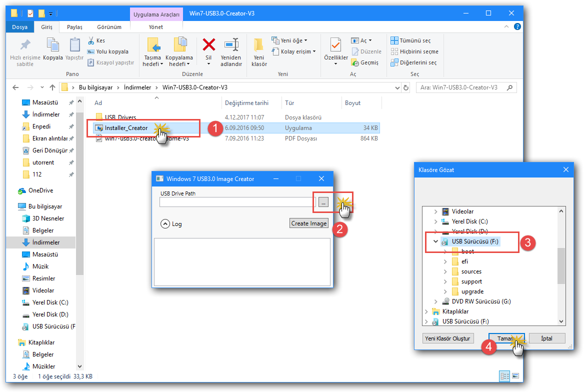The image size is (584, 392).
Task: Open the Aç dropdown in the ribbon
Action: (x=361, y=40)
